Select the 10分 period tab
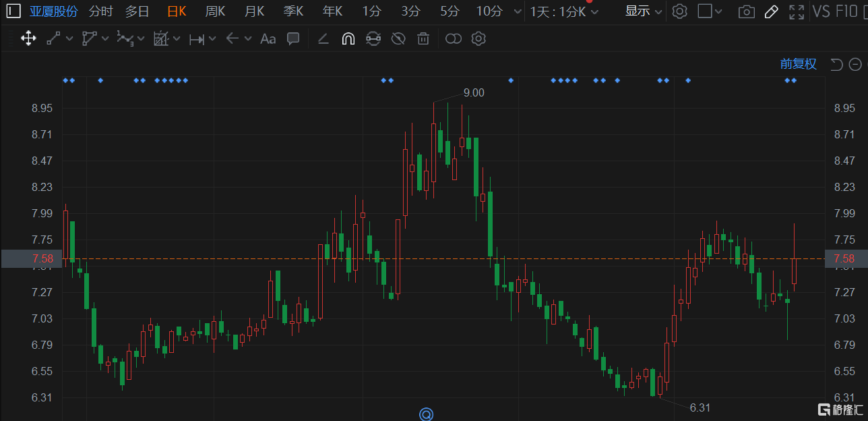Screen dimensions: 868x421 tap(489, 11)
